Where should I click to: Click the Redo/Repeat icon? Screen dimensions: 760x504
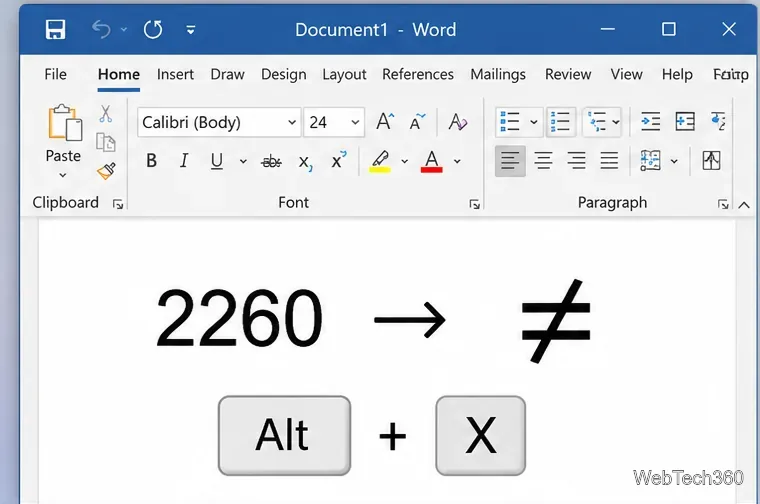(153, 30)
